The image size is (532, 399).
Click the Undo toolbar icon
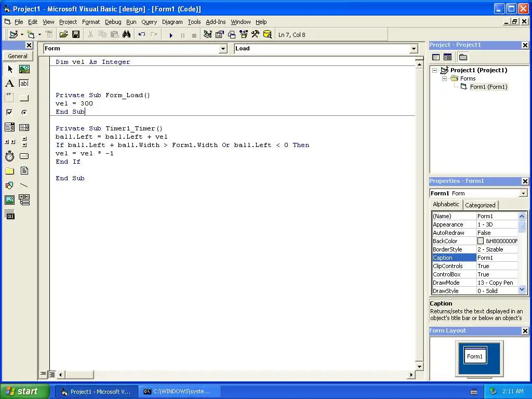[142, 34]
